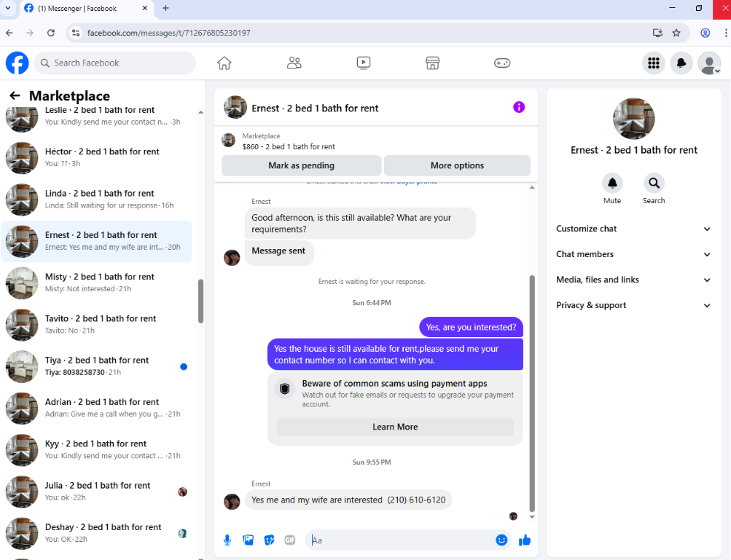This screenshot has height=560, width=731.
Task: Choose a sticker from the composer
Action: pyautogui.click(x=269, y=540)
